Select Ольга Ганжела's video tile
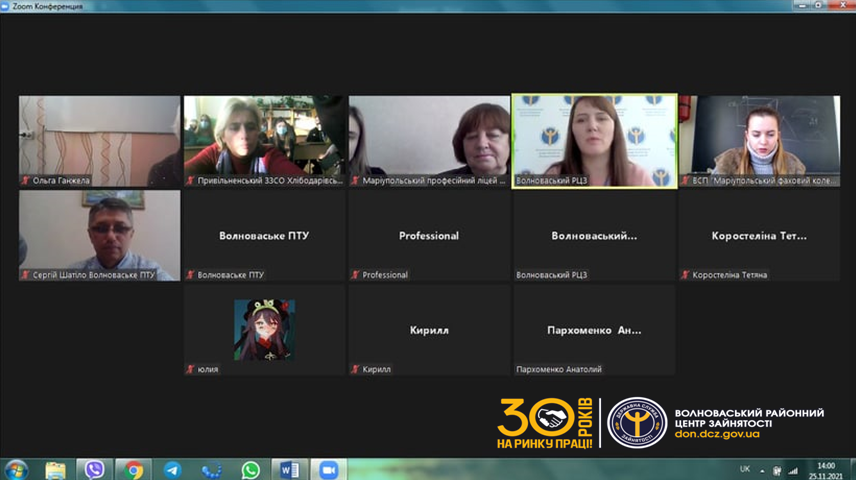 pyautogui.click(x=100, y=138)
